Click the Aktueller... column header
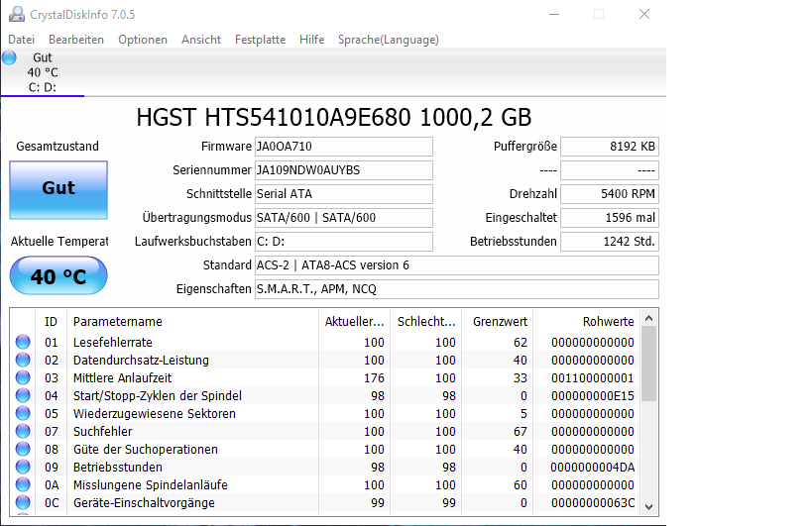Viewport: 812px width, 526px height. [354, 322]
